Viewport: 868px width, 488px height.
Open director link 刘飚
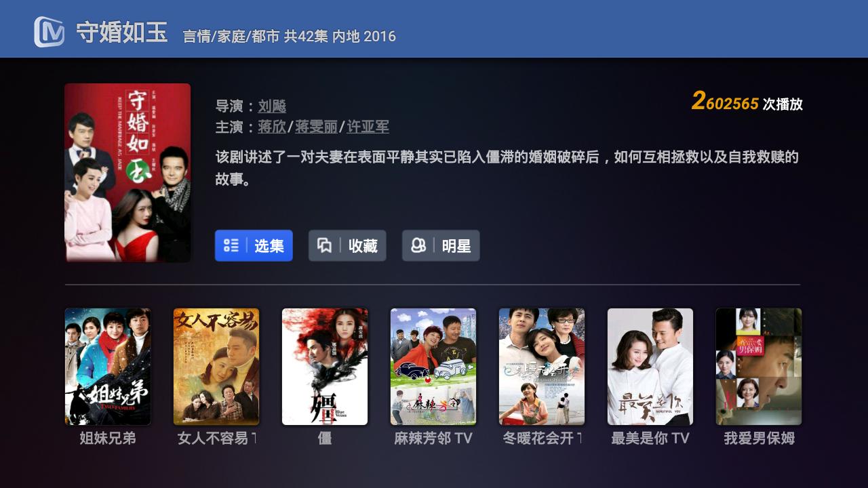click(272, 106)
